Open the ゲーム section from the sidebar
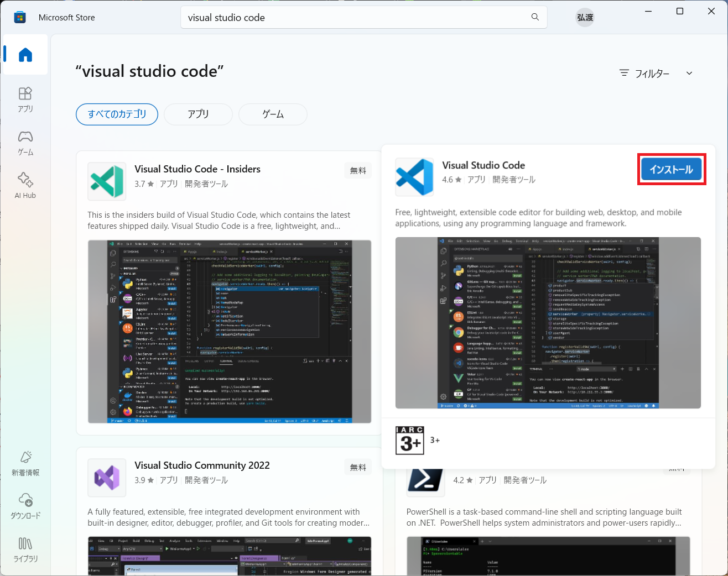This screenshot has height=576, width=728. pos(24,143)
